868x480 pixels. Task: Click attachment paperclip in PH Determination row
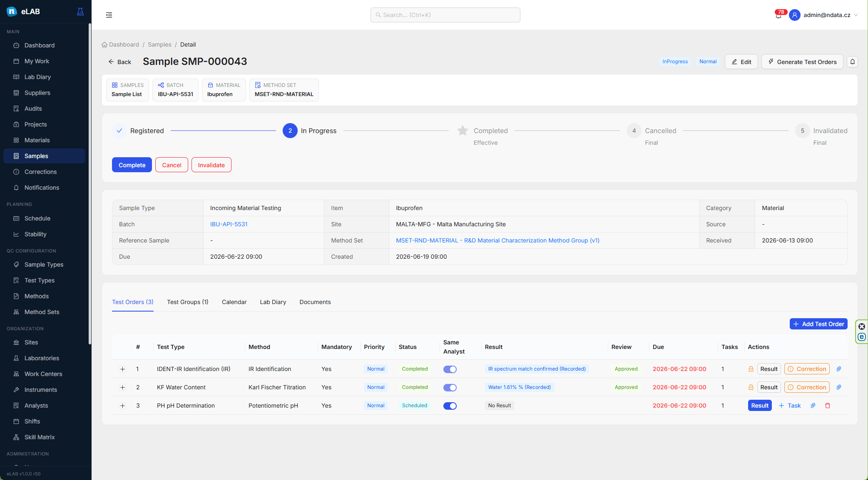(813, 406)
